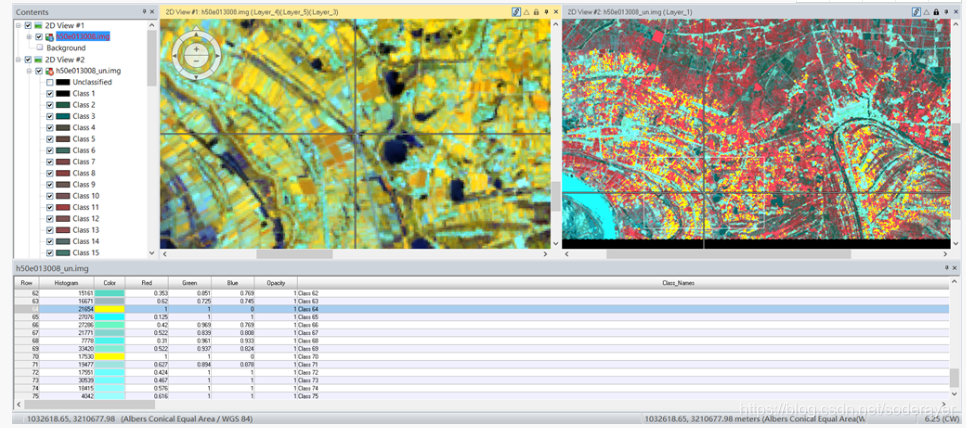The width and height of the screenshot is (966, 428).
Task: Collapse the h50e013008_un.img layer node
Action: pos(29,71)
